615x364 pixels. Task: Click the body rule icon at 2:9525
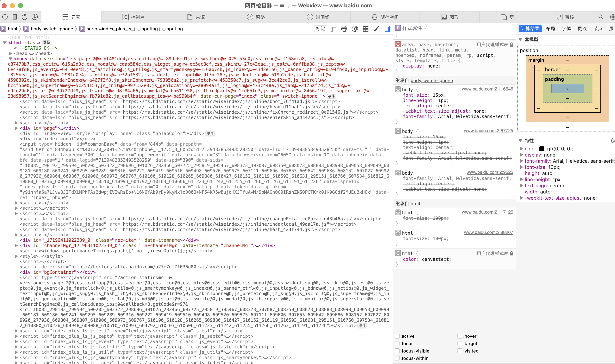[398, 173]
